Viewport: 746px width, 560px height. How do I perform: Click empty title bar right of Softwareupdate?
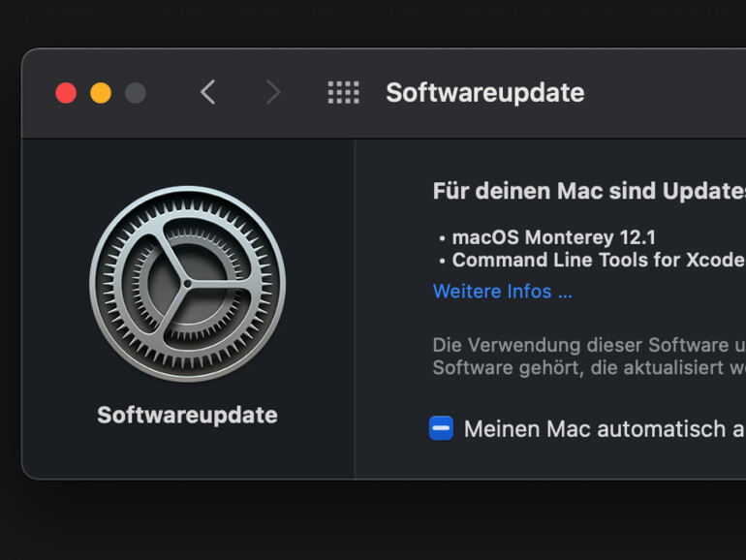pos(668,93)
